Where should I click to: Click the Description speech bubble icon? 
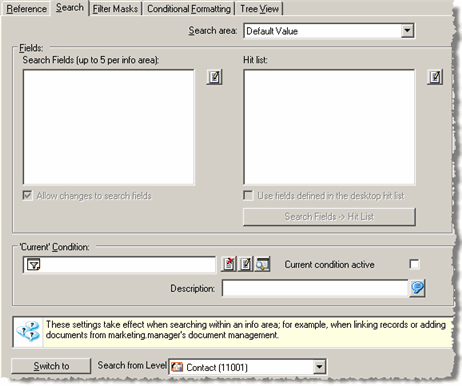click(417, 288)
